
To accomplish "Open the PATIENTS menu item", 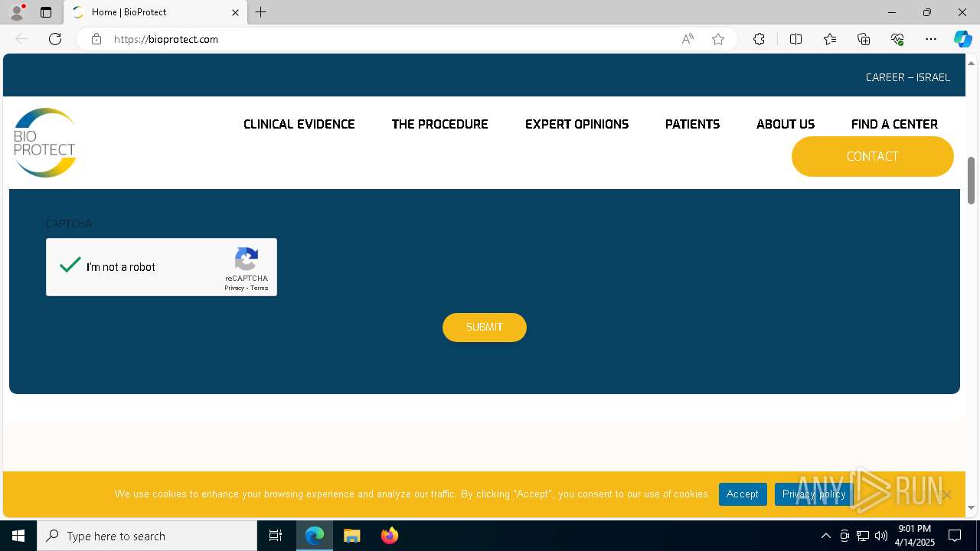I will coord(692,124).
